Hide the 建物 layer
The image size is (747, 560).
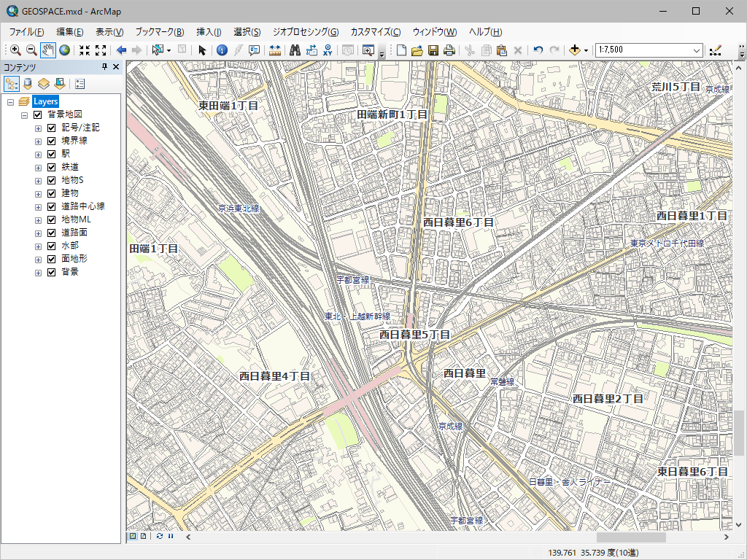coord(52,193)
